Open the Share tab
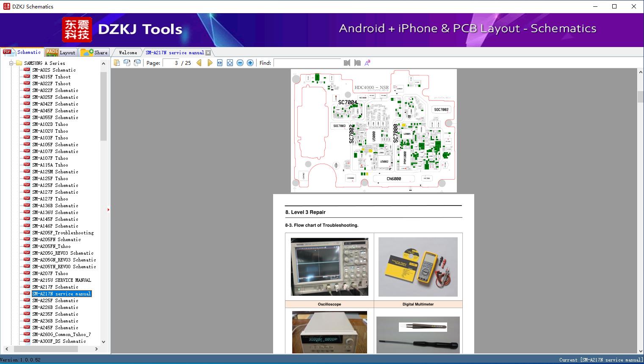This screenshot has height=364, width=644. click(94, 53)
